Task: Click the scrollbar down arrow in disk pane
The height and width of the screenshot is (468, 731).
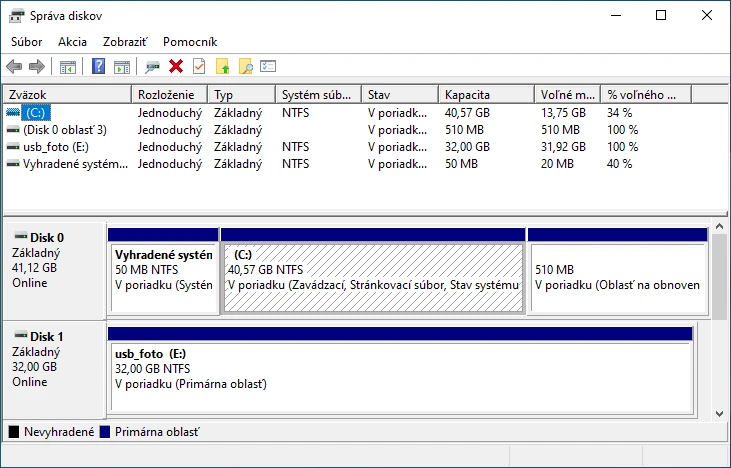Action: tap(719, 413)
